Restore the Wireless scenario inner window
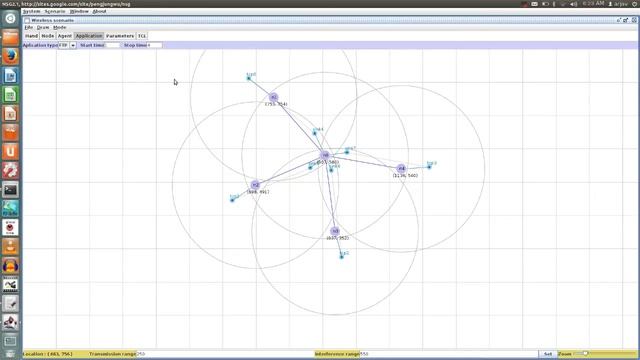Image resolution: width=640 pixels, height=360 pixels. click(x=625, y=20)
